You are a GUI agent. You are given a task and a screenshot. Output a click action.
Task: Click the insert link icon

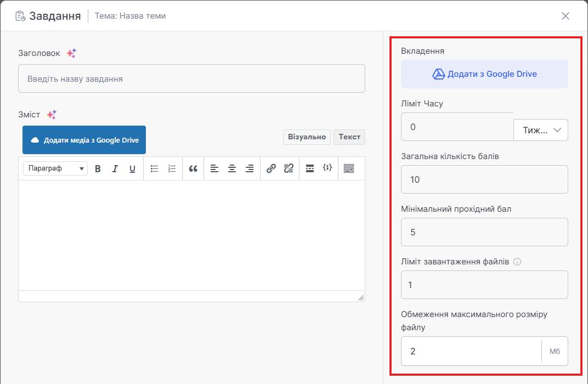[x=271, y=169]
